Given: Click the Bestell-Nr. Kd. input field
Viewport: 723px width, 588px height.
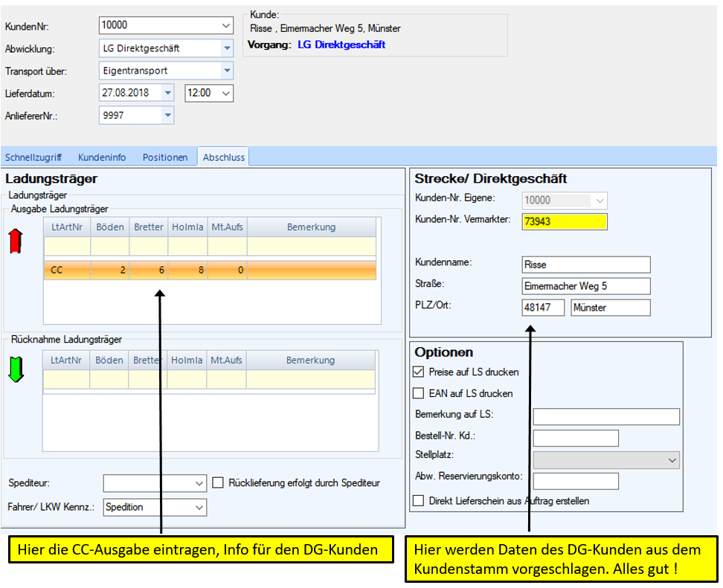Looking at the screenshot, I should (575, 438).
